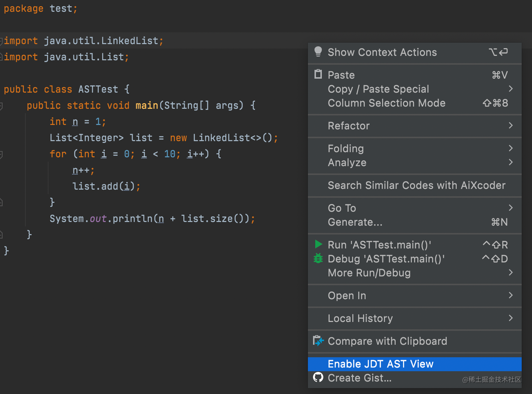Open the Analyze submenu
The image size is (532, 394).
click(347, 162)
